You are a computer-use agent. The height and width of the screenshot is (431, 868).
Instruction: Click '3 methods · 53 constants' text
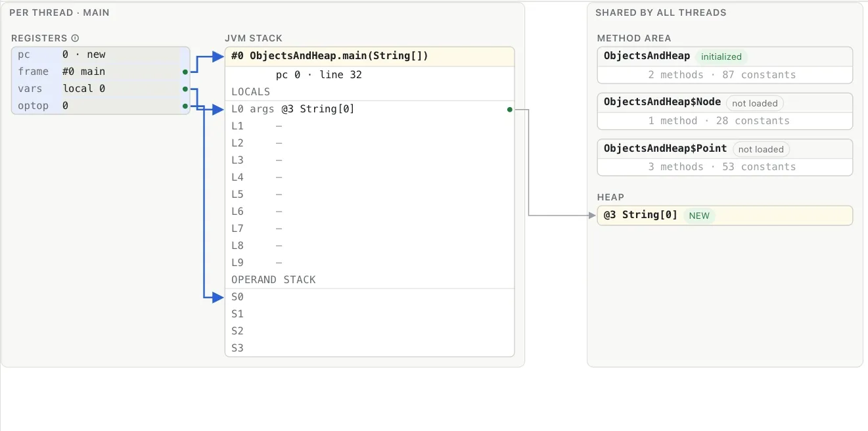tap(721, 167)
